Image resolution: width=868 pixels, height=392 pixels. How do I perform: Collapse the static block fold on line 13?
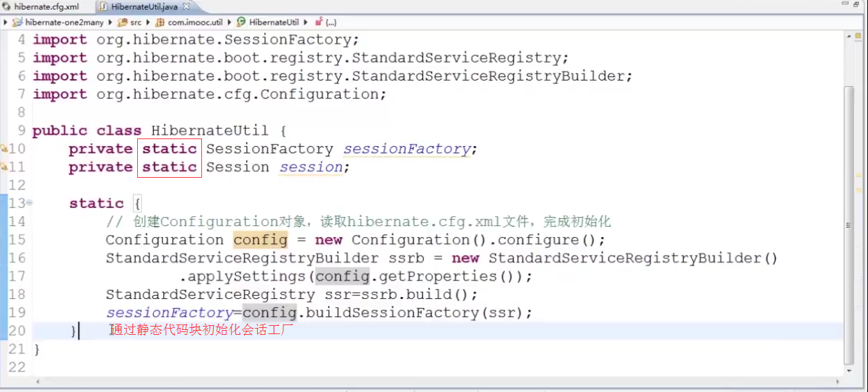[30, 203]
